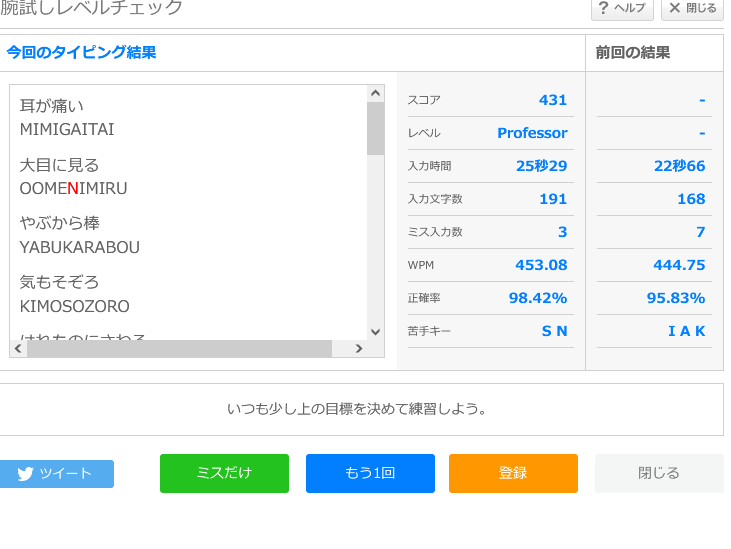Click the up arrow of results list scrollbar
The width and height of the screenshot is (731, 549).
(x=376, y=94)
